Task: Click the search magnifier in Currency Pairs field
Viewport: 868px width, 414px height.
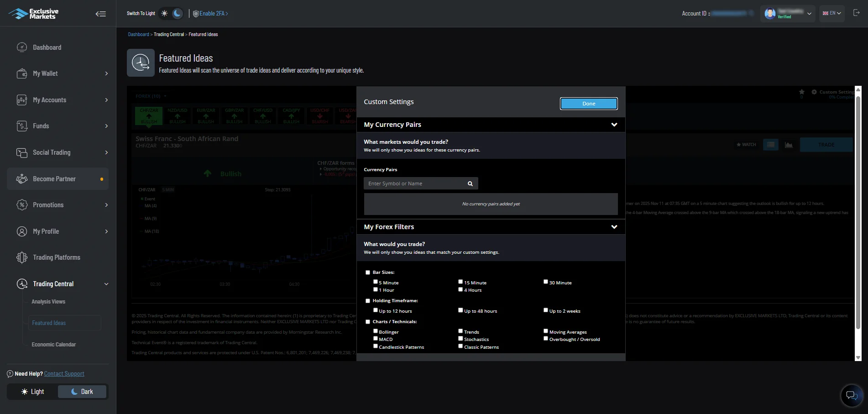Action: 470,183
